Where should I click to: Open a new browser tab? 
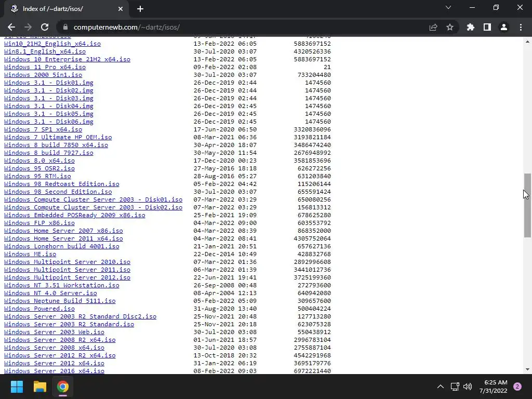[140, 9]
